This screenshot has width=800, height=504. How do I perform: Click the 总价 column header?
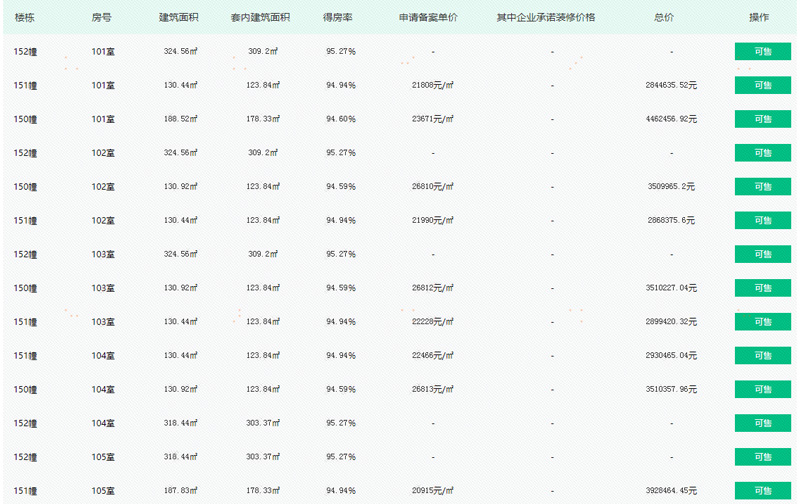click(x=664, y=17)
